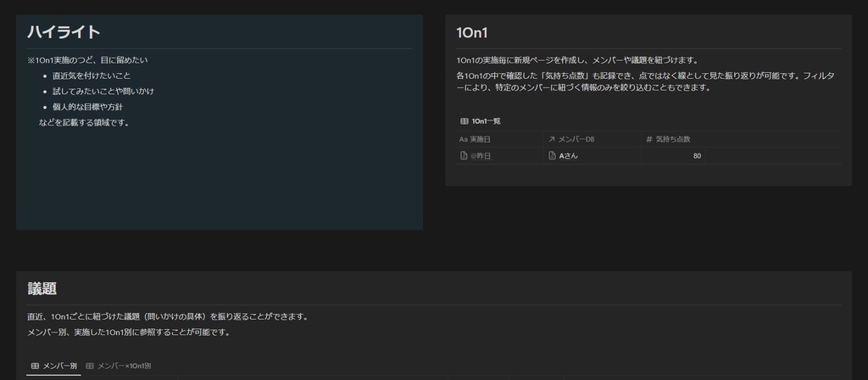Click the table icon beside 1On1一覧
The image size is (868, 380).
coord(465,120)
